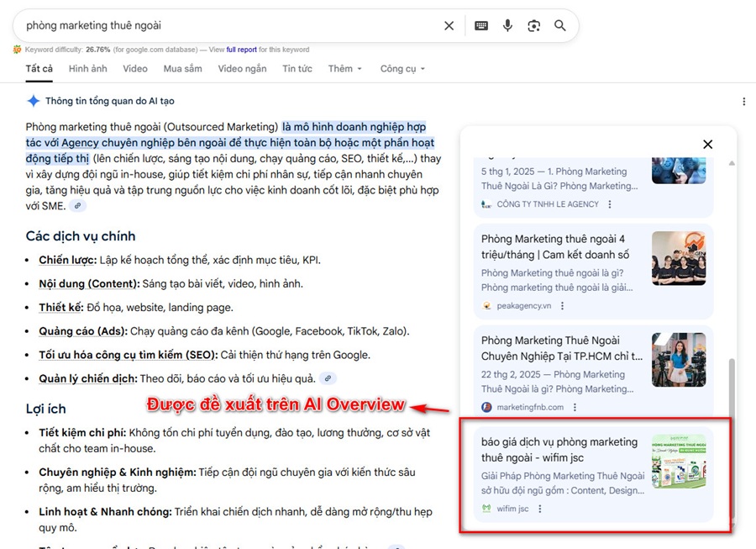Search by image with the lens icon
Screen dimensions: 756x549
point(533,26)
